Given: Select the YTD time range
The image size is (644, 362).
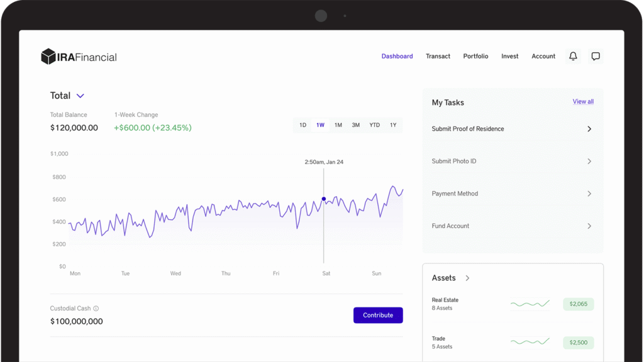Looking at the screenshot, I should (374, 125).
